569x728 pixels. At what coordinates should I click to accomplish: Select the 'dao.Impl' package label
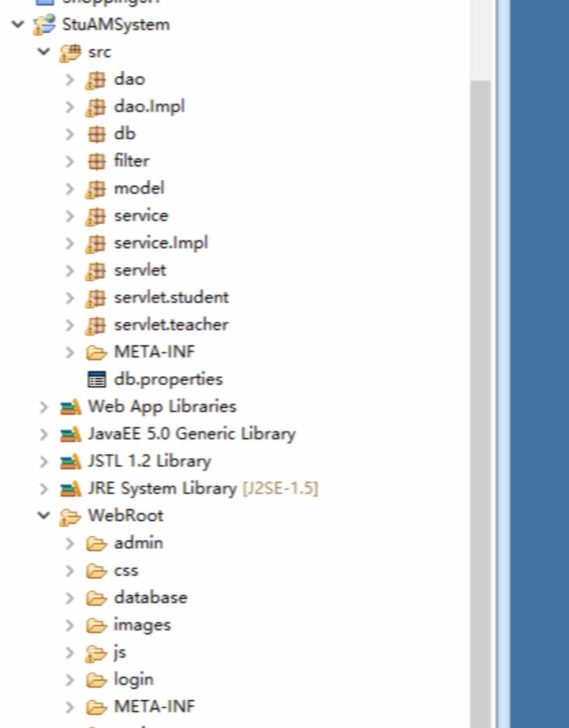[x=149, y=107]
